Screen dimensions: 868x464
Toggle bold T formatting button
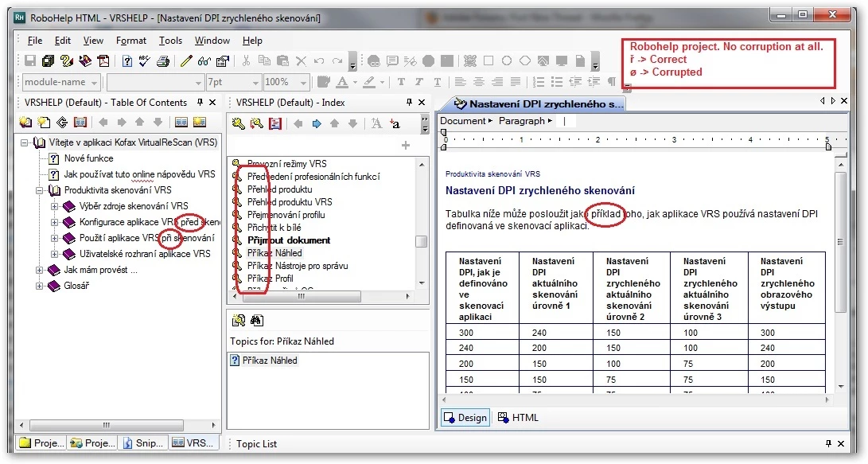[401, 82]
